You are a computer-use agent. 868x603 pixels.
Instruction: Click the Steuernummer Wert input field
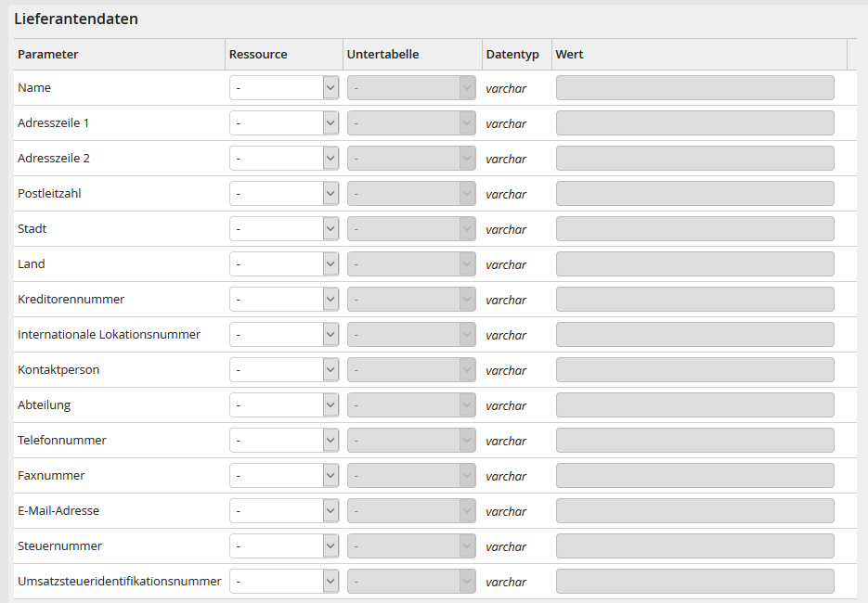click(x=694, y=546)
